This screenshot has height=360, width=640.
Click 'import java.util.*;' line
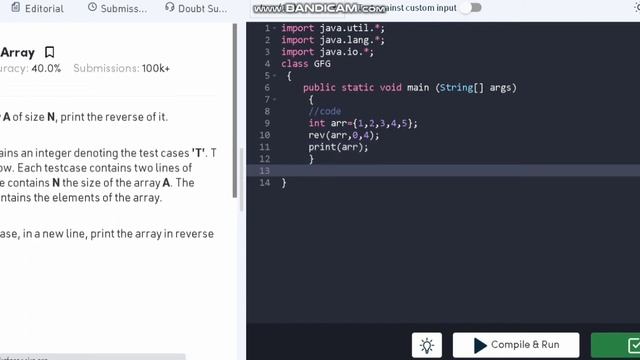click(x=333, y=28)
